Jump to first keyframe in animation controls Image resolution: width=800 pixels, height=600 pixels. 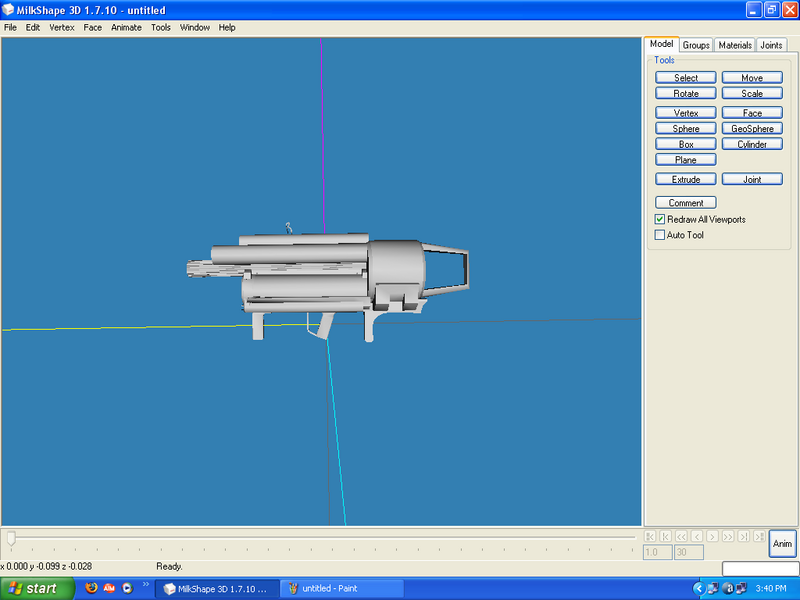(x=649, y=536)
